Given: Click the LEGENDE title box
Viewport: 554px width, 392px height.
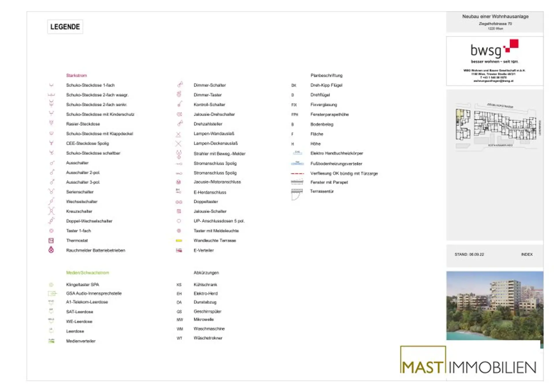Looking at the screenshot, I should click(x=65, y=27).
